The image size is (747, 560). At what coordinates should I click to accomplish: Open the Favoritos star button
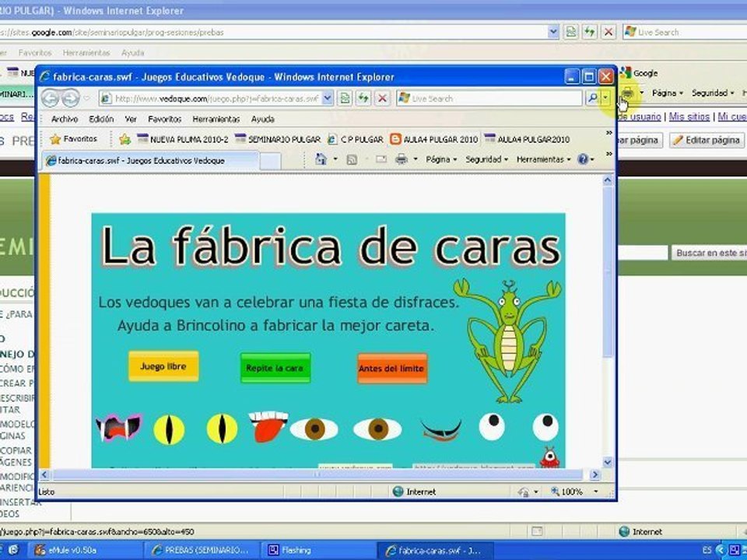(x=73, y=139)
